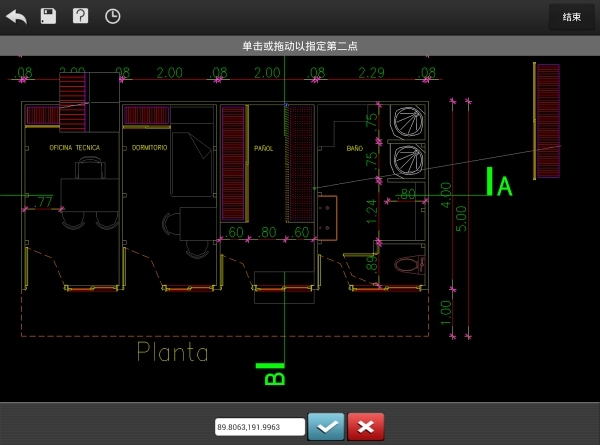Confirm coordinates with the blue checkmark button
Viewport: 600px width, 445px height.
(325, 426)
